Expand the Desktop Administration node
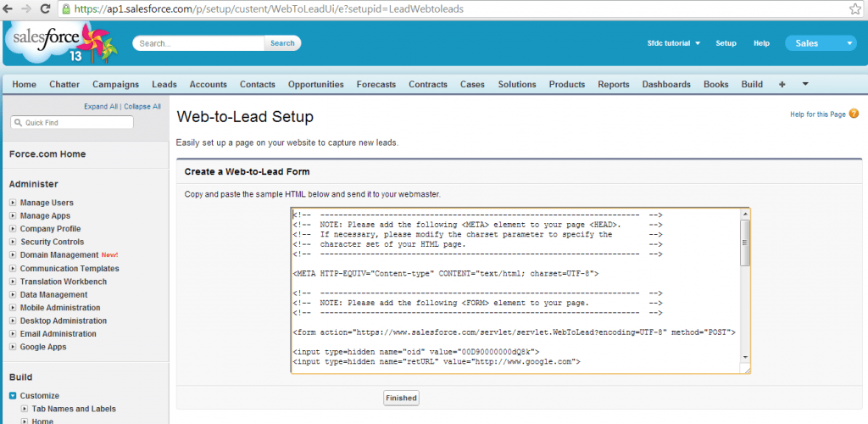The image size is (868, 424). tap(13, 321)
